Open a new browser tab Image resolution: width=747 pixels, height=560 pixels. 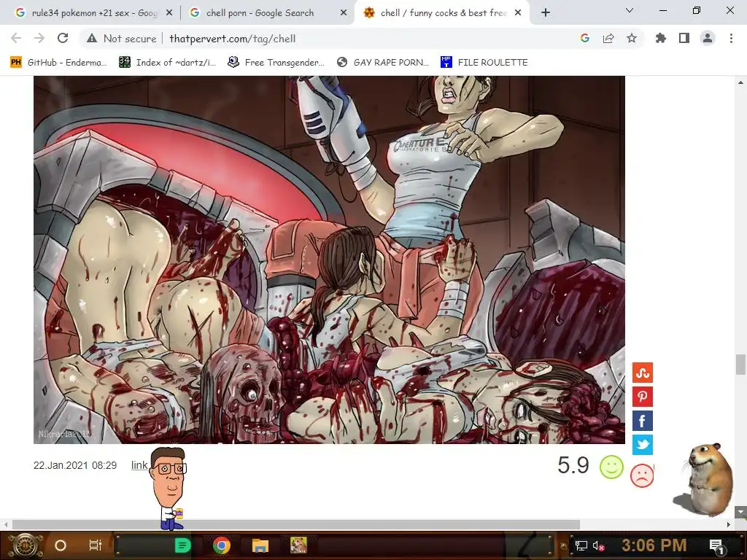tap(546, 13)
